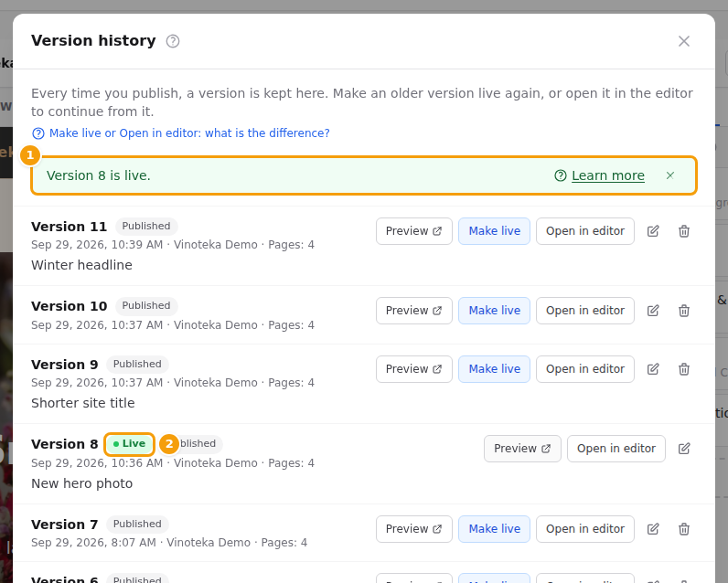Make Version 9 live

pyautogui.click(x=494, y=369)
